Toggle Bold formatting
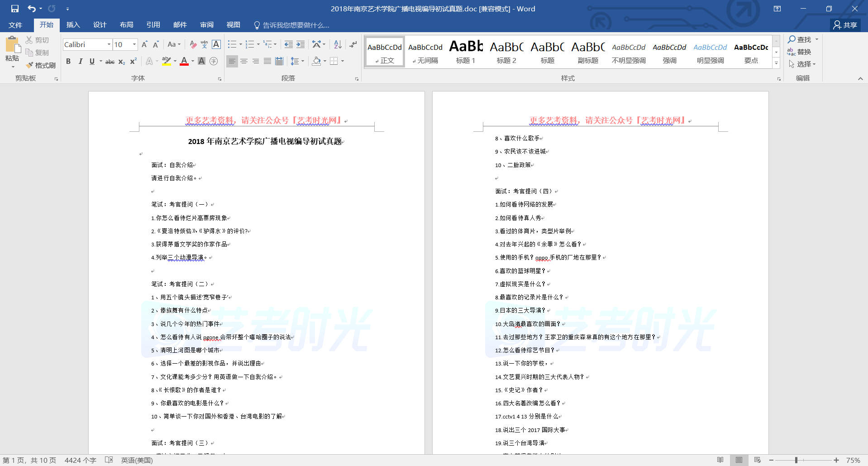Viewport: 868px width, 466px height. 68,61
